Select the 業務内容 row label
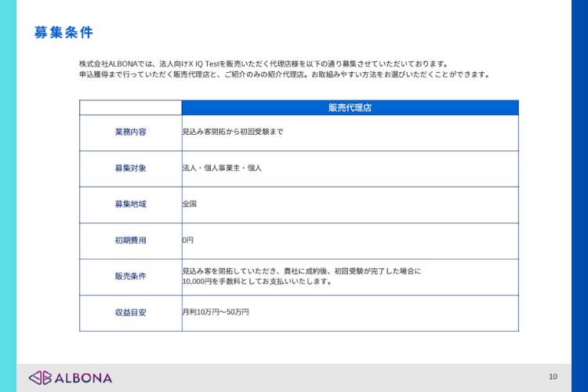Viewport: 588px width, 392px height. [130, 132]
